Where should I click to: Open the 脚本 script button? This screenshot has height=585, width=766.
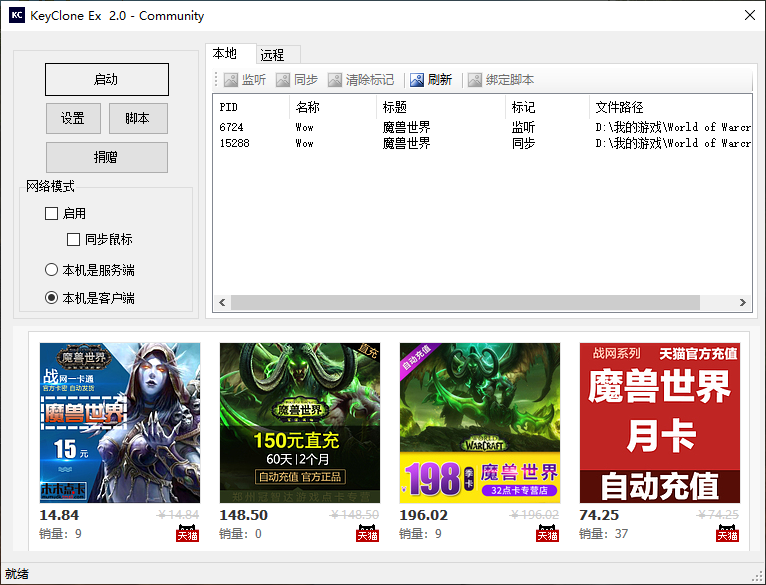[138, 118]
